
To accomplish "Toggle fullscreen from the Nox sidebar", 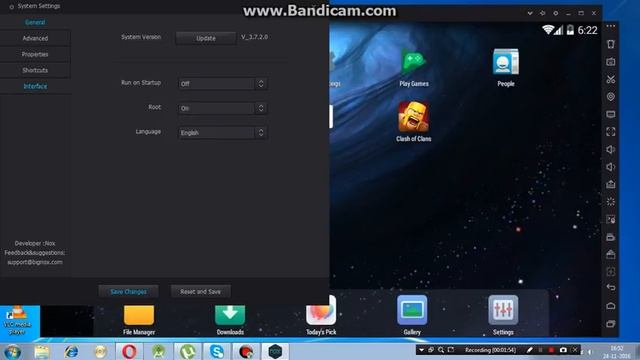I will tap(611, 132).
